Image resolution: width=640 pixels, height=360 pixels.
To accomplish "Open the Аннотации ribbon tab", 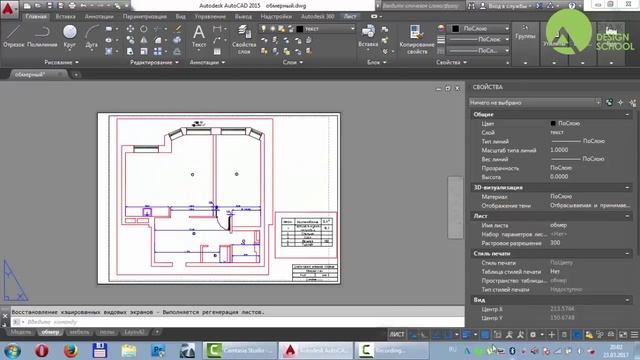I will pos(99,17).
